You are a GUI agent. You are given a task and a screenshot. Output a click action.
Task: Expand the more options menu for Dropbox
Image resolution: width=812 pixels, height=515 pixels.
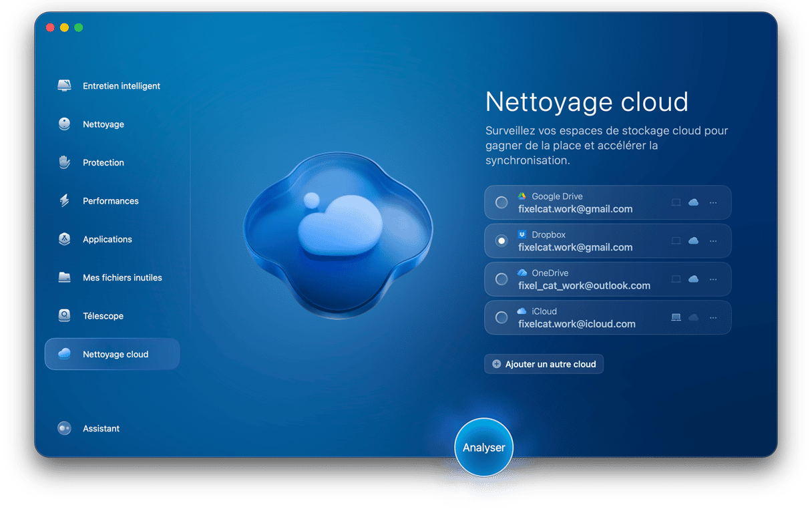coord(713,241)
